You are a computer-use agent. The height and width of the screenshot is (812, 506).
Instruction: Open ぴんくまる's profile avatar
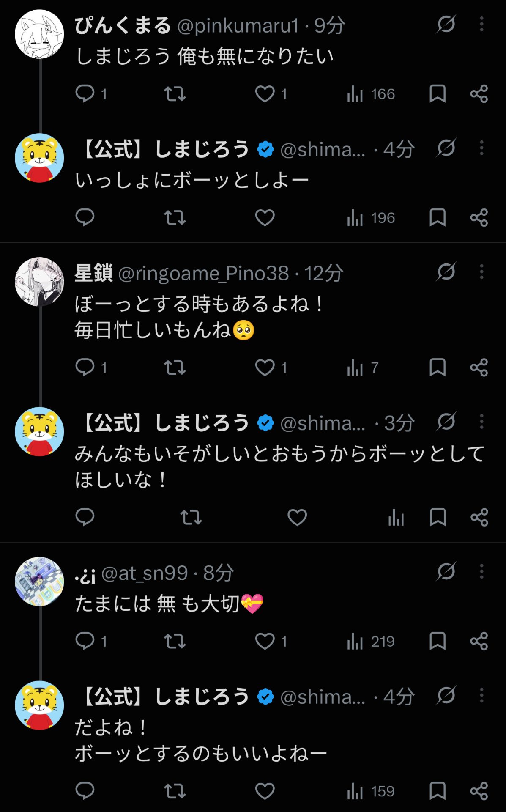(39, 34)
